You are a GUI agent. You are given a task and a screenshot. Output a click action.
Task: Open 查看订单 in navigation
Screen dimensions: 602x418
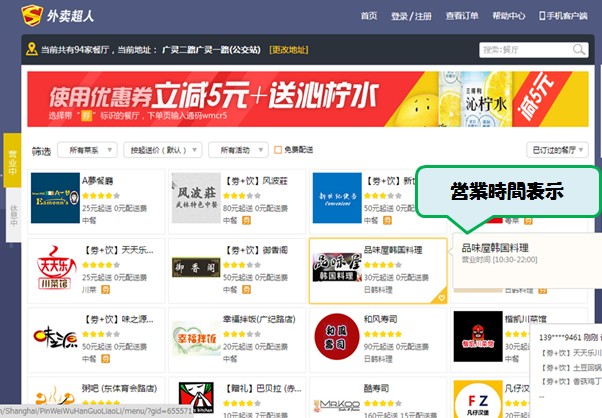(x=462, y=16)
